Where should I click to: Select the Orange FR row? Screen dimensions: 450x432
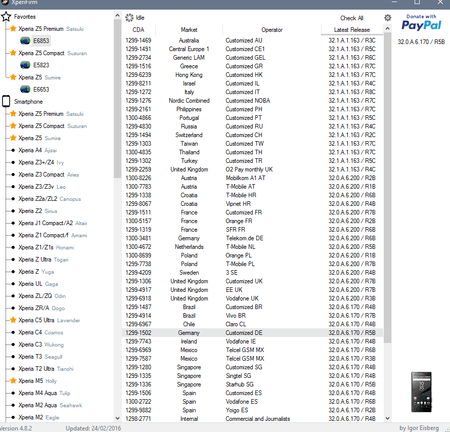253,221
